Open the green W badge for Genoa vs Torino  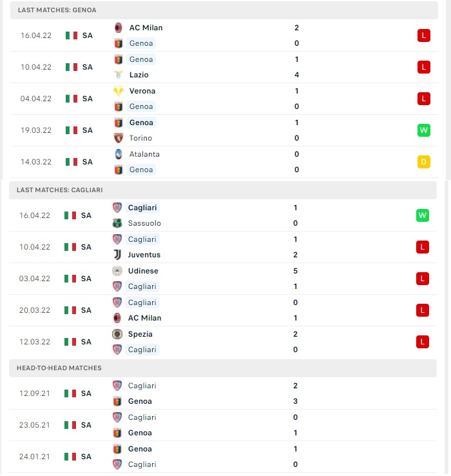(424, 130)
